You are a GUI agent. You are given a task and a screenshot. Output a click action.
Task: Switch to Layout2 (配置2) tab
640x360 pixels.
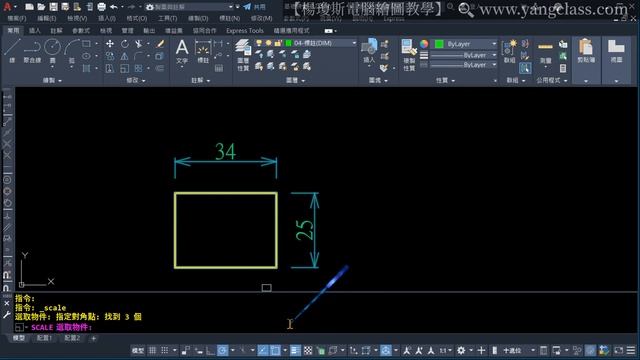tap(72, 338)
